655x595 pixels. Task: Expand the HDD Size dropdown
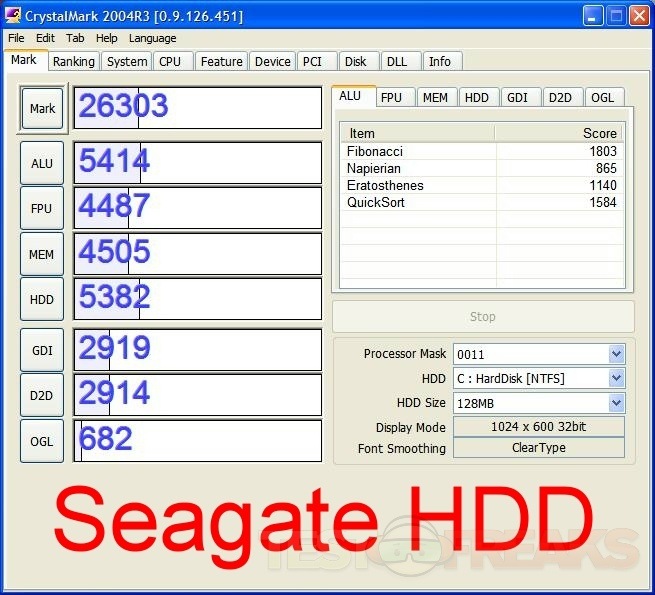click(616, 402)
